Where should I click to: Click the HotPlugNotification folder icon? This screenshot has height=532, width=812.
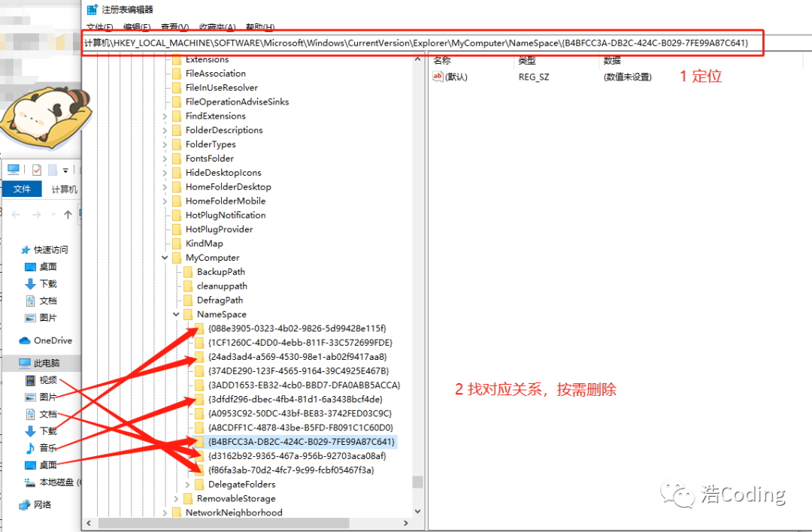click(x=177, y=216)
